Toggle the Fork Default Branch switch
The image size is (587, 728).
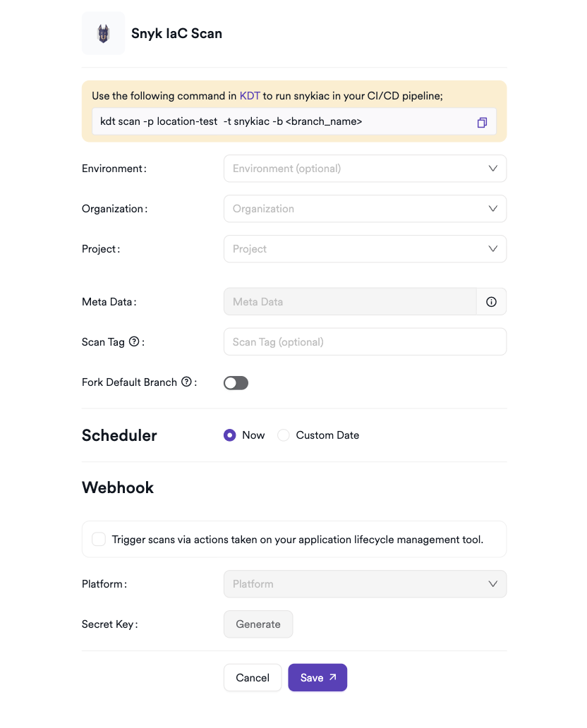click(236, 383)
